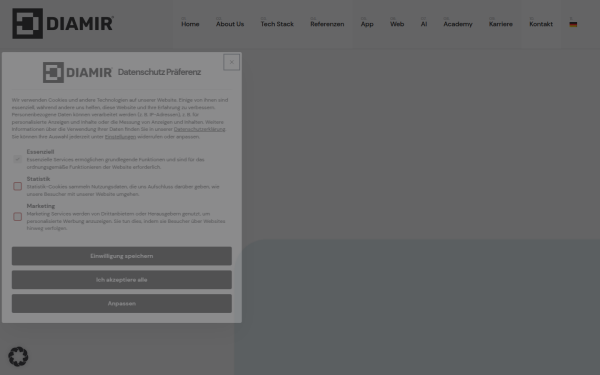The image size is (600, 375).
Task: Click Ich akzeptiere alle button
Action: (122, 280)
